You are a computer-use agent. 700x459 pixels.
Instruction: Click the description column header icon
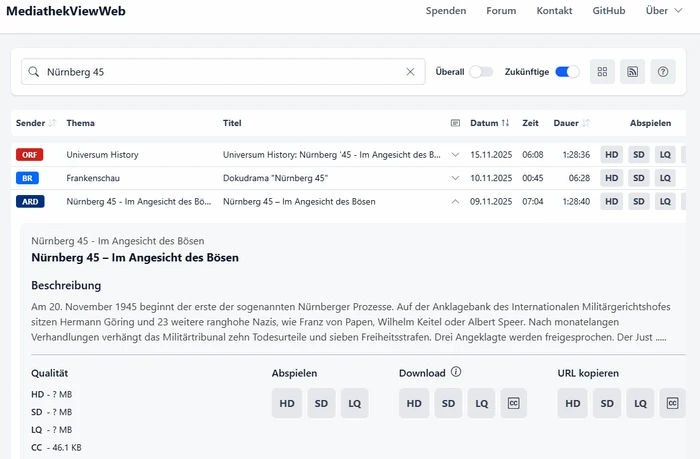[x=456, y=123]
